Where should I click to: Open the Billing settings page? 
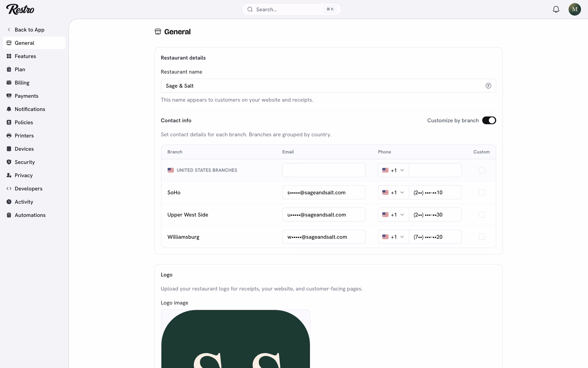34,83
